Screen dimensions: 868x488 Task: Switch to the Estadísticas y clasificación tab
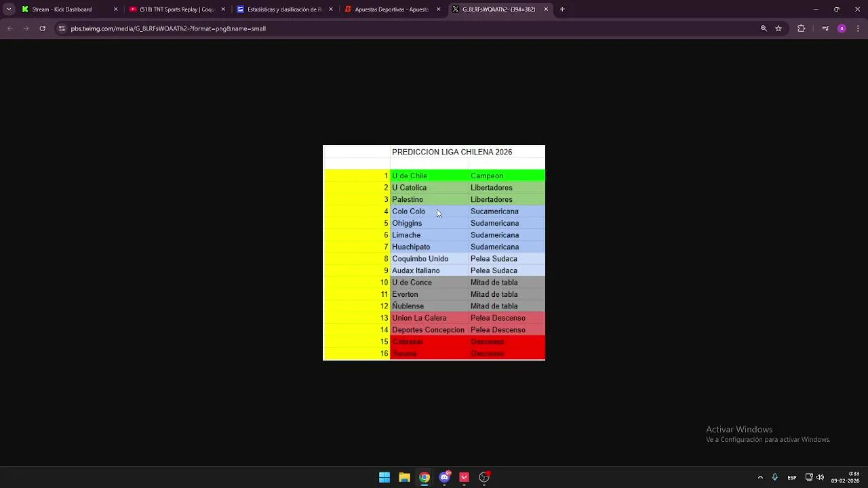(285, 9)
